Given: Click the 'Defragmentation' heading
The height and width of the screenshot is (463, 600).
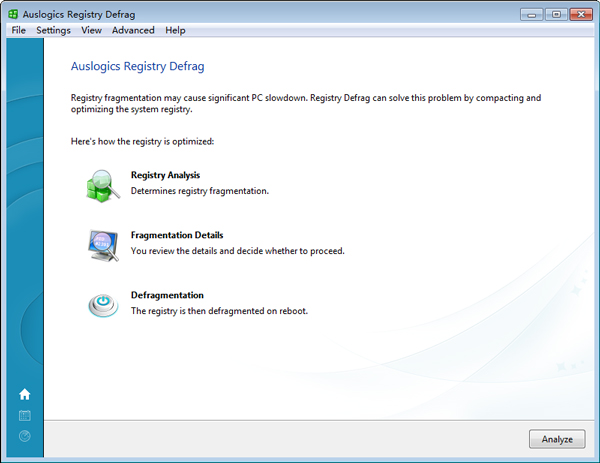Looking at the screenshot, I should pyautogui.click(x=167, y=295).
